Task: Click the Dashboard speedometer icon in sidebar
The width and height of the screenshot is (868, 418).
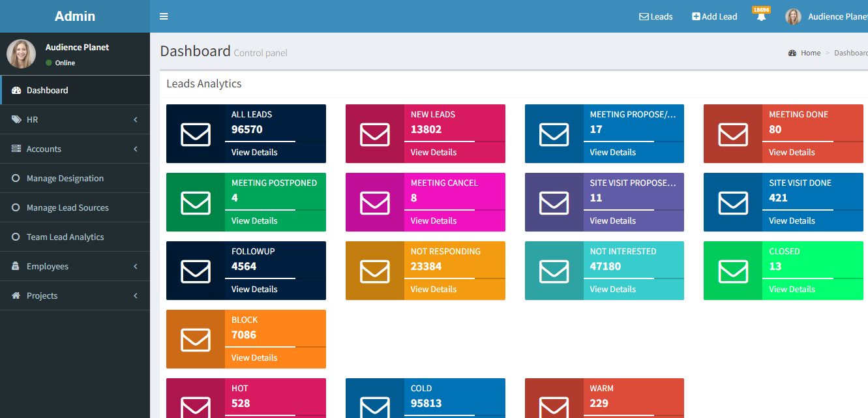Action: (16, 91)
